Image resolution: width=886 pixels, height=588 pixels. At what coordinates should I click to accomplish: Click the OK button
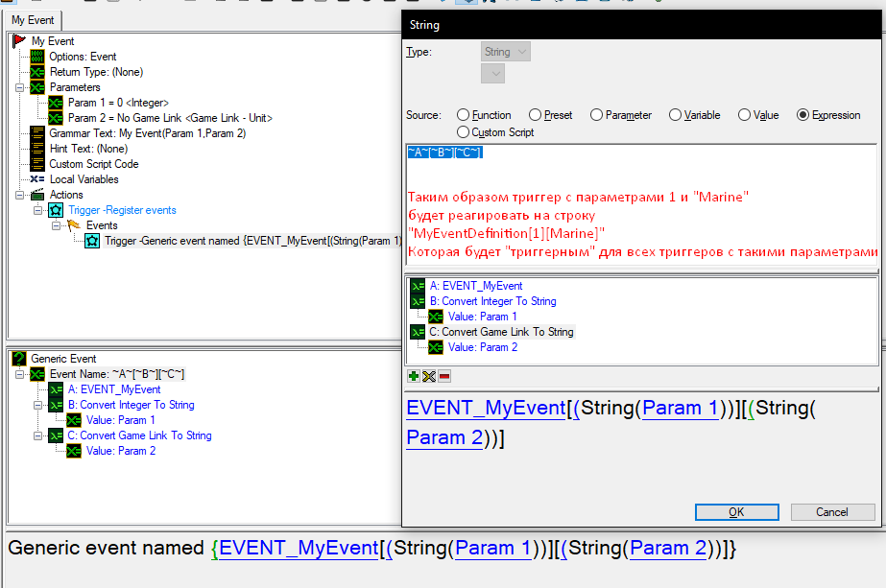(x=737, y=512)
